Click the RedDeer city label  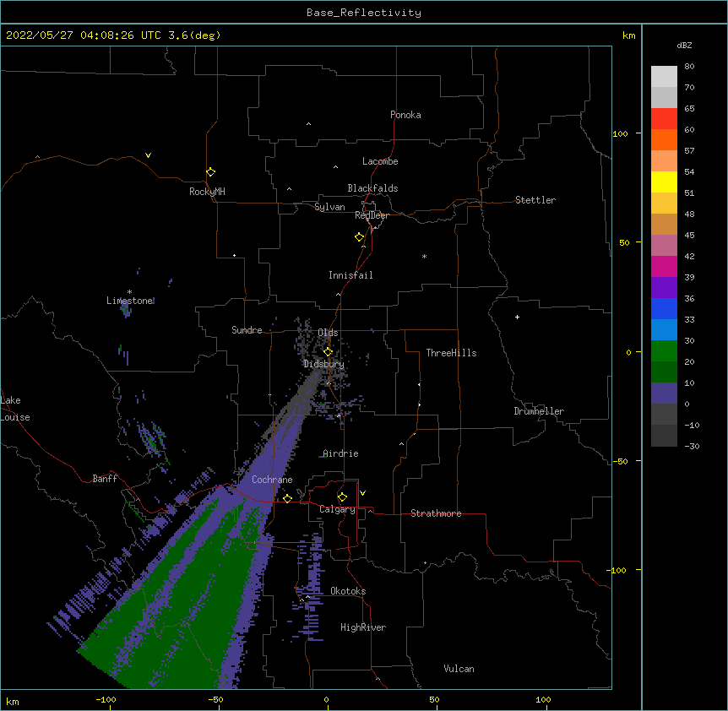372,215
